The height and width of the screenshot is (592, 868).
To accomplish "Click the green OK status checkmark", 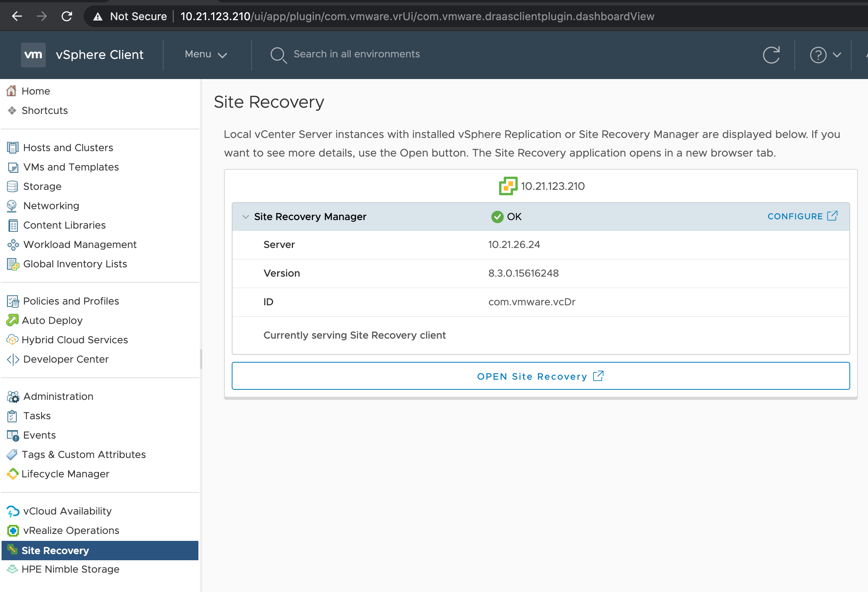I will pos(497,217).
